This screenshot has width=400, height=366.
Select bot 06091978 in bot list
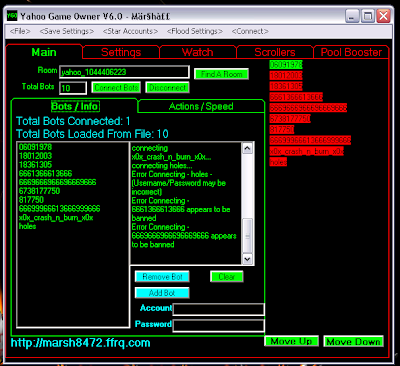[35, 147]
